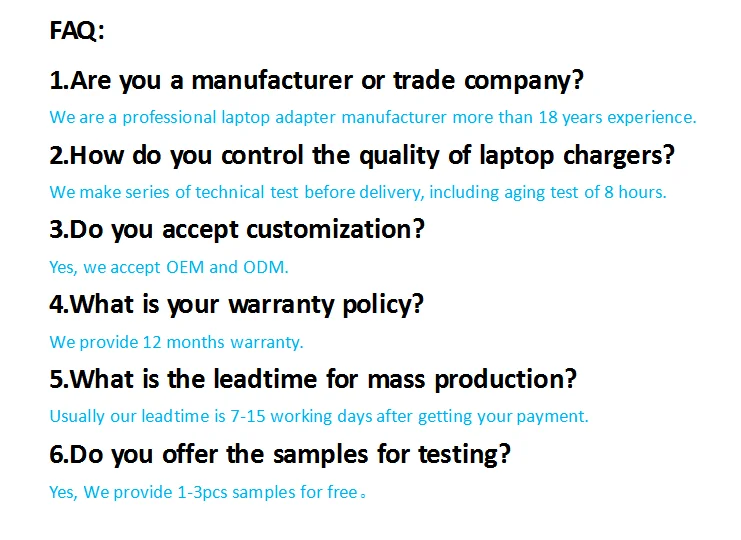Click question 5 about leadtime for mass production
741x540 pixels.
(x=313, y=379)
